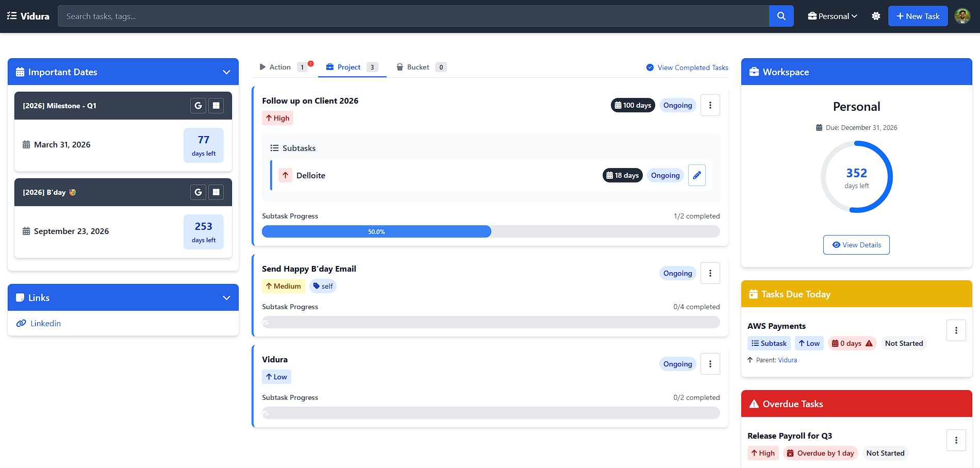Switch to the Bucket tab
Screen dimensions: 980x468
point(419,66)
